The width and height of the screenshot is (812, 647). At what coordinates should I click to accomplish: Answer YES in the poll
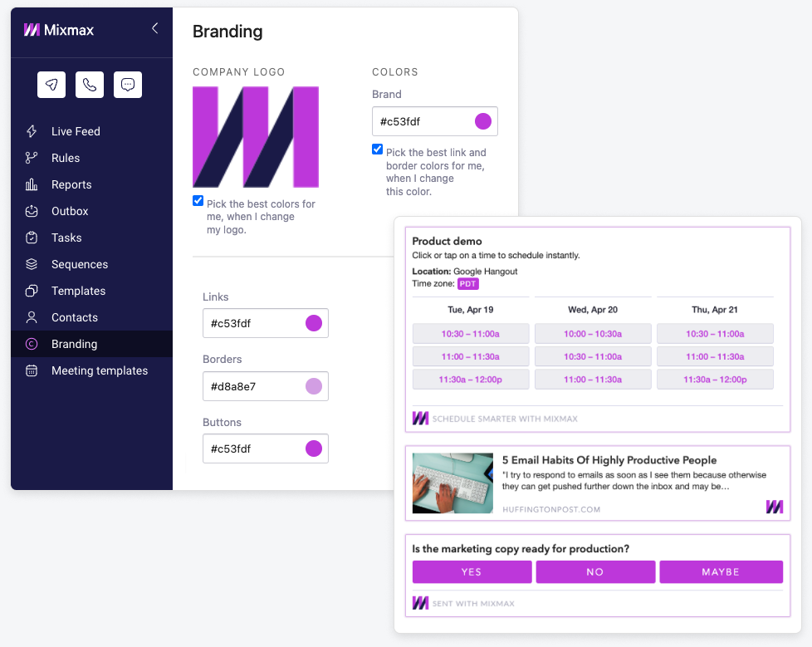tap(472, 572)
